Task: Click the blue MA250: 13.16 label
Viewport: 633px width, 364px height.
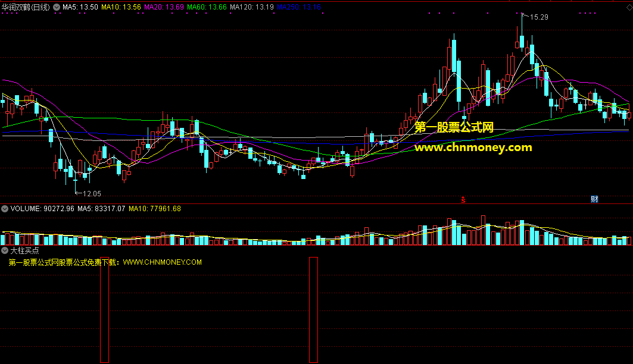Action: point(299,7)
